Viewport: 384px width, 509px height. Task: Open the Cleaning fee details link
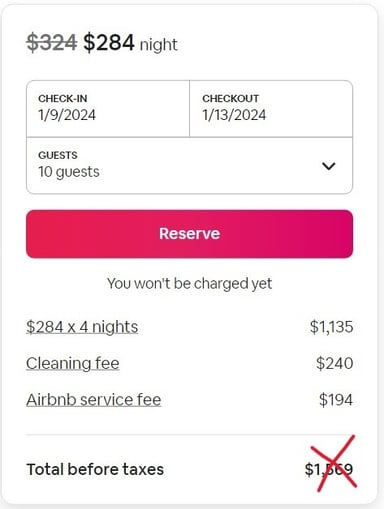coord(73,363)
